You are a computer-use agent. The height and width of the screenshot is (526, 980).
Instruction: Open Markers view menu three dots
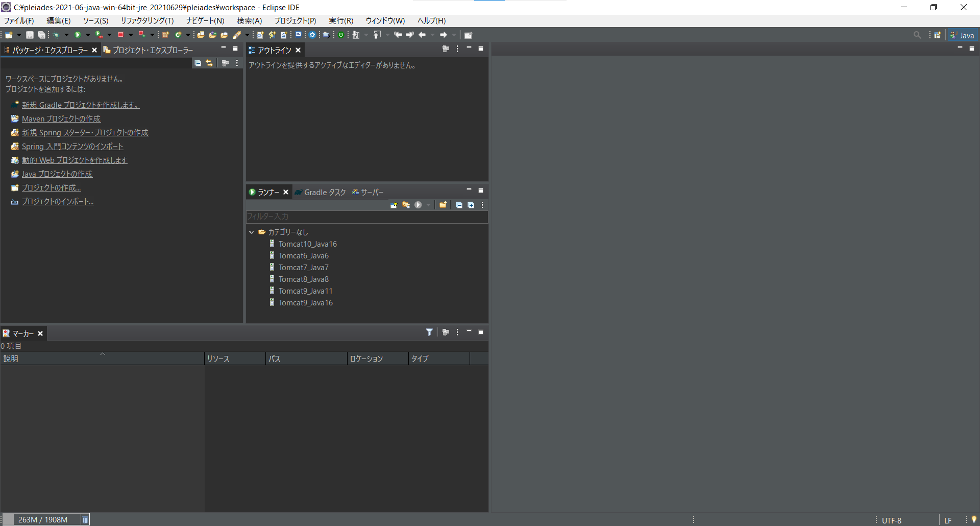pyautogui.click(x=457, y=332)
